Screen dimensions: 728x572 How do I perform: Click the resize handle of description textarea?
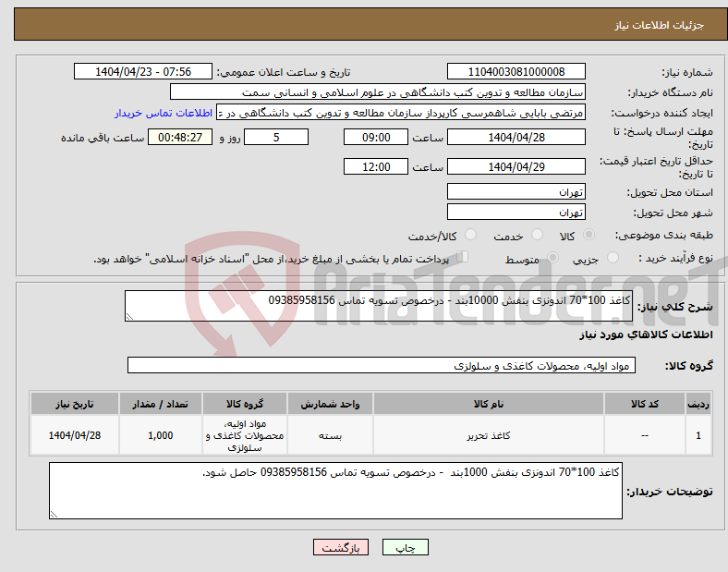129,317
